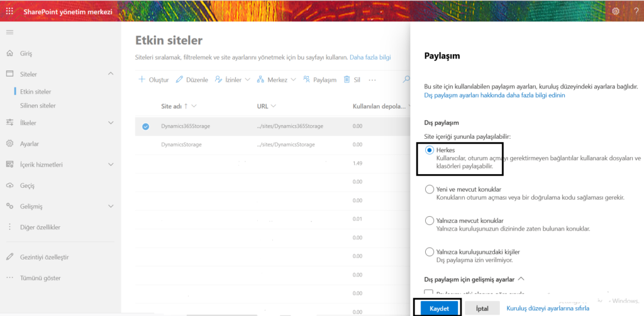Click the .../sites/DynamicsStorage URL cell
The width and height of the screenshot is (644, 316).
pos(286,145)
